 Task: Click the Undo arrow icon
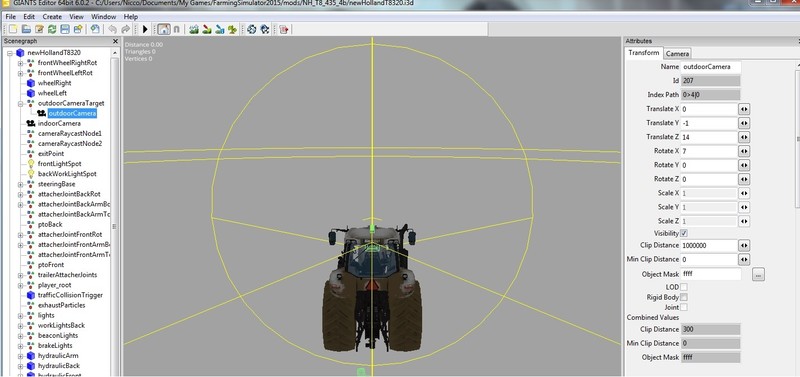112,30
